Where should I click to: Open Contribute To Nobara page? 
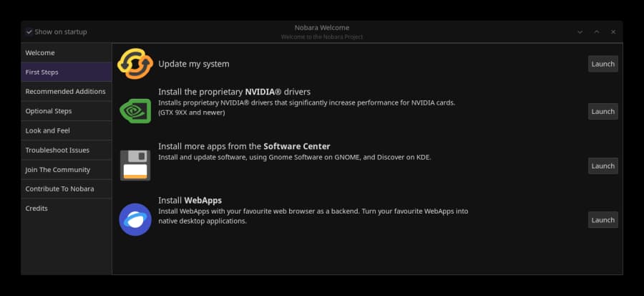pyautogui.click(x=66, y=188)
